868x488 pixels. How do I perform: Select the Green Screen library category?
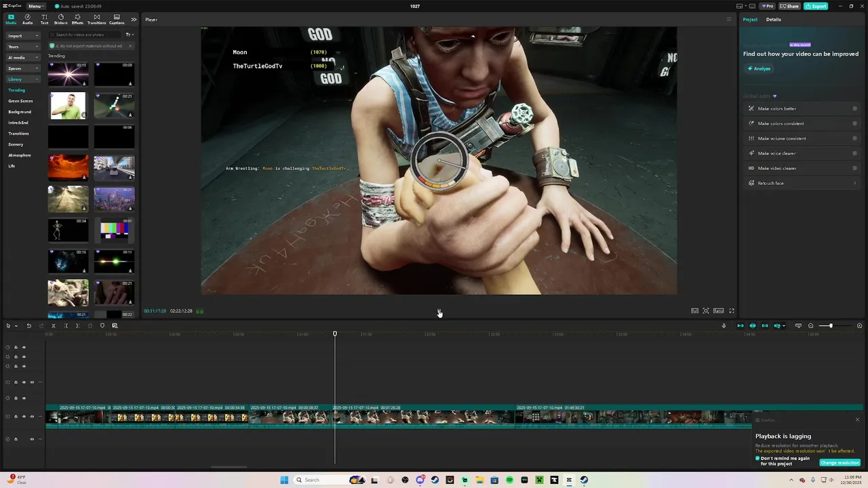pos(20,101)
